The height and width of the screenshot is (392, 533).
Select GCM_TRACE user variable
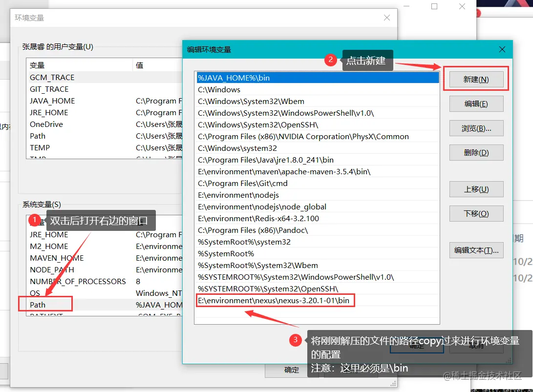pyautogui.click(x=105, y=78)
